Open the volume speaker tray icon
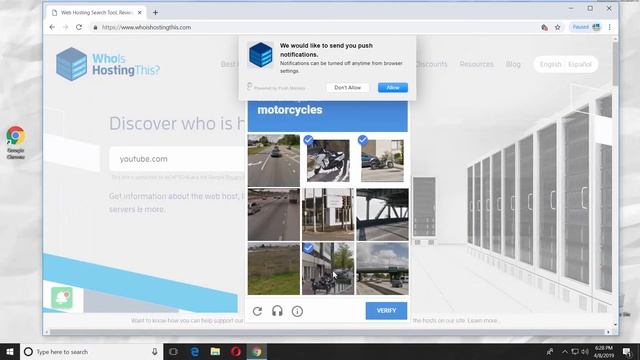Viewport: 640px width, 360px height. (585, 352)
